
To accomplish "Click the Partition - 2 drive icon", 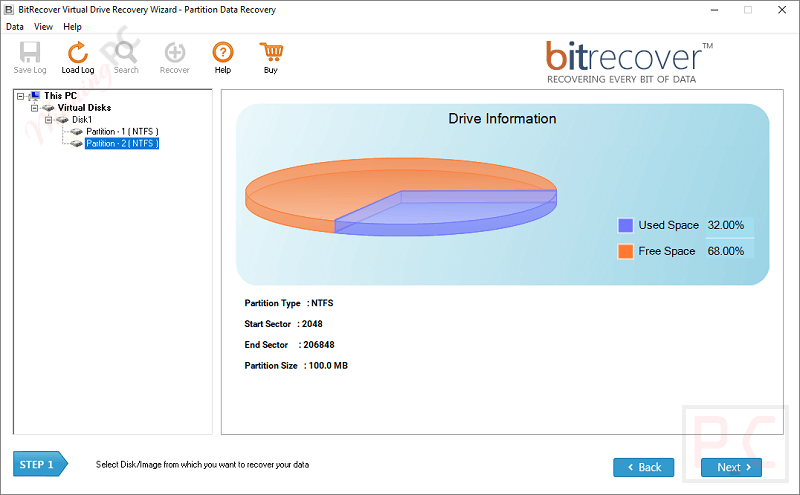I will (x=77, y=144).
